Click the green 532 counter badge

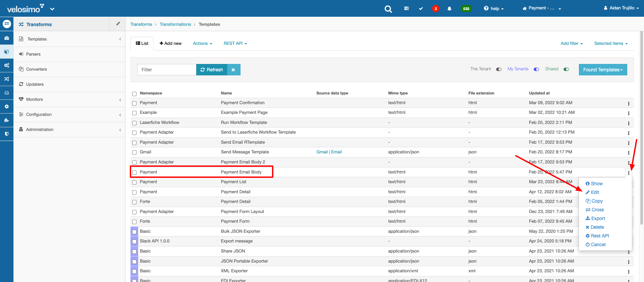tap(466, 9)
